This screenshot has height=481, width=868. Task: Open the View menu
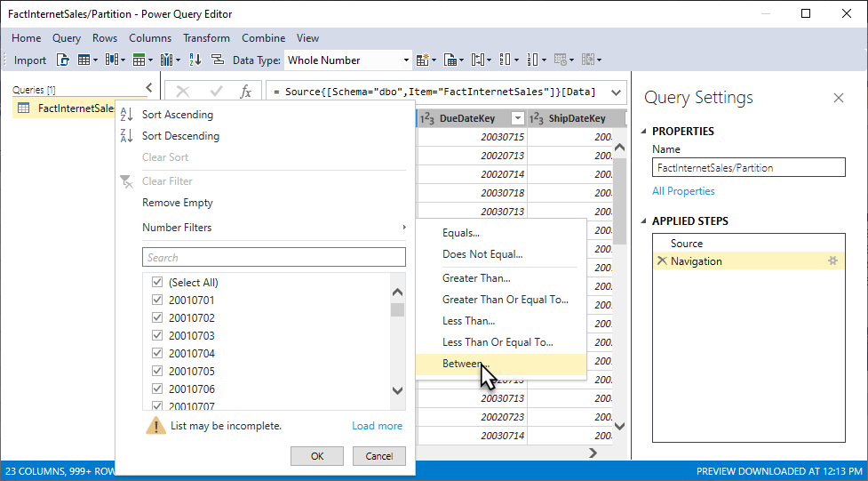click(307, 38)
